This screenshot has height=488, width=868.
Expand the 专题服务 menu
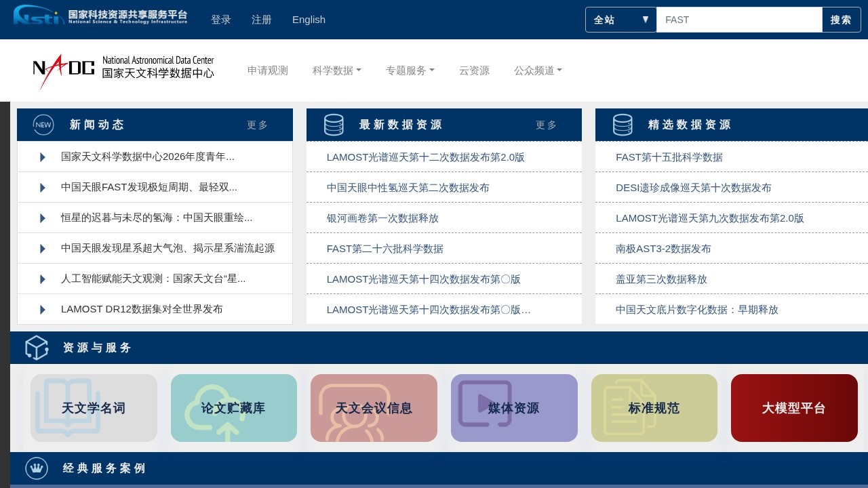pyautogui.click(x=410, y=70)
